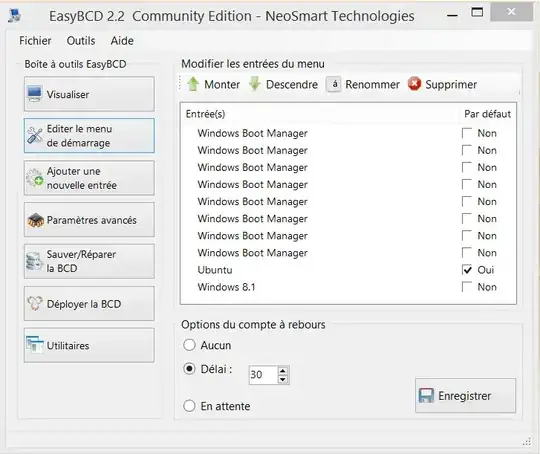The image size is (540, 454).
Task: Check default box for third Windows Boot Manager
Action: tap(467, 167)
